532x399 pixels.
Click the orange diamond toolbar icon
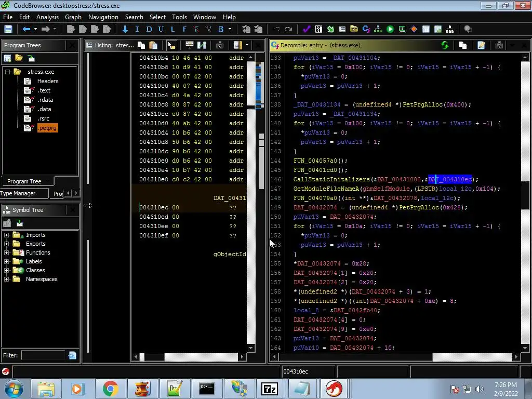coord(414,29)
